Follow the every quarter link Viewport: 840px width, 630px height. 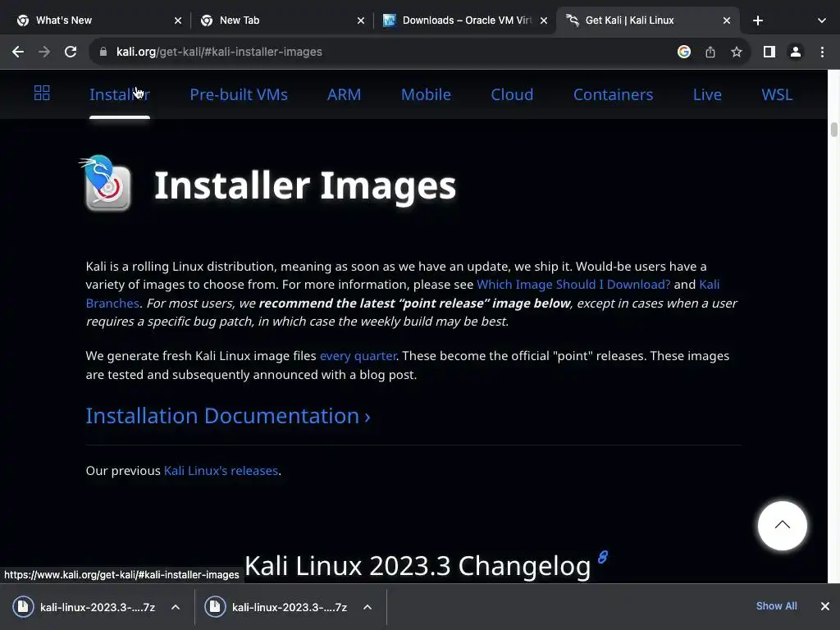tap(358, 356)
